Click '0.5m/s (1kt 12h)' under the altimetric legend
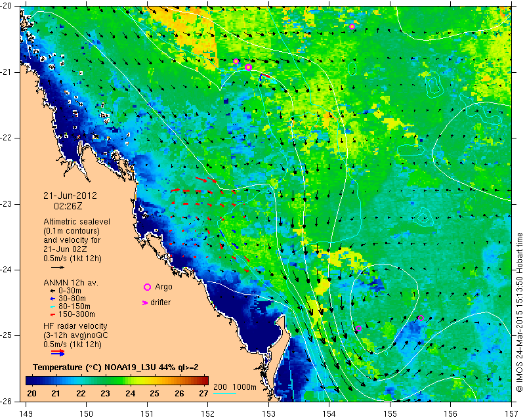Image resolution: width=525 pixels, height=420 pixels. [x=72, y=259]
